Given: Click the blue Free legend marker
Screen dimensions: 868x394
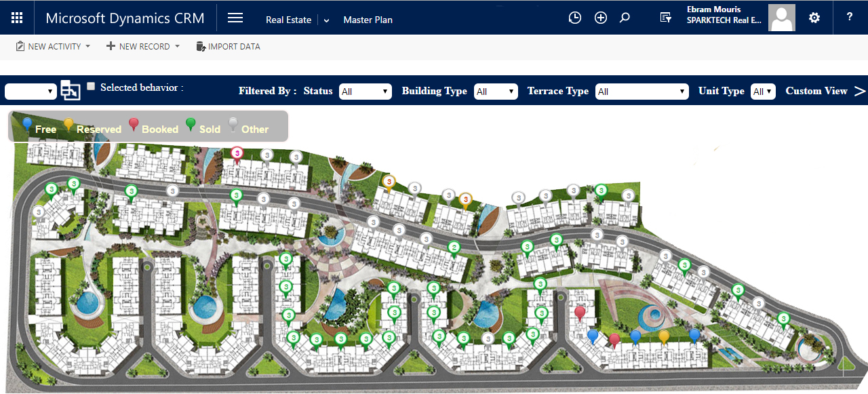Looking at the screenshot, I should click(x=27, y=125).
